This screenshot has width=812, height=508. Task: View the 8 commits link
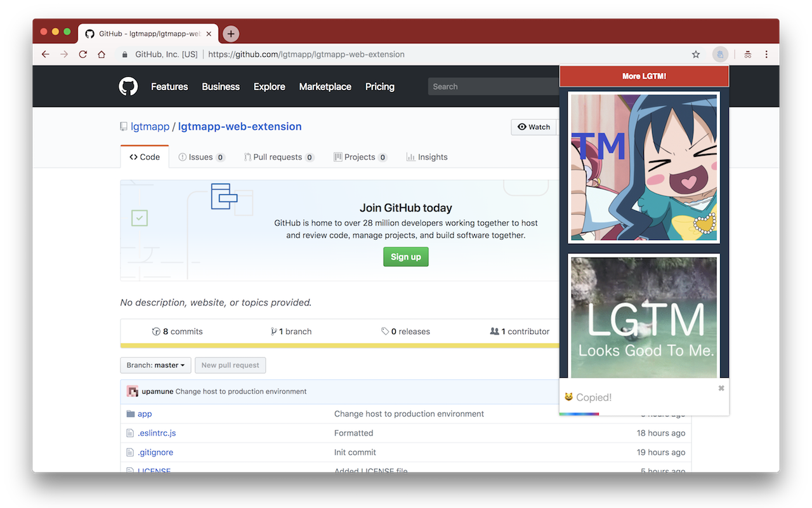(x=178, y=331)
